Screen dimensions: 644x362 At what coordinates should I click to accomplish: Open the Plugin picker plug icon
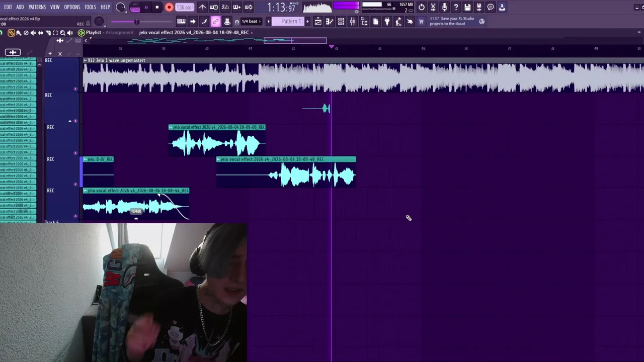387,22
